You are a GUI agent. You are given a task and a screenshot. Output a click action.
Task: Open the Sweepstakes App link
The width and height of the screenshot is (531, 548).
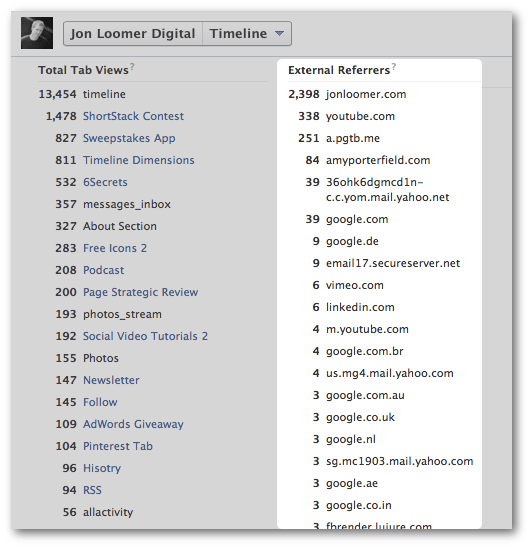coord(129,138)
